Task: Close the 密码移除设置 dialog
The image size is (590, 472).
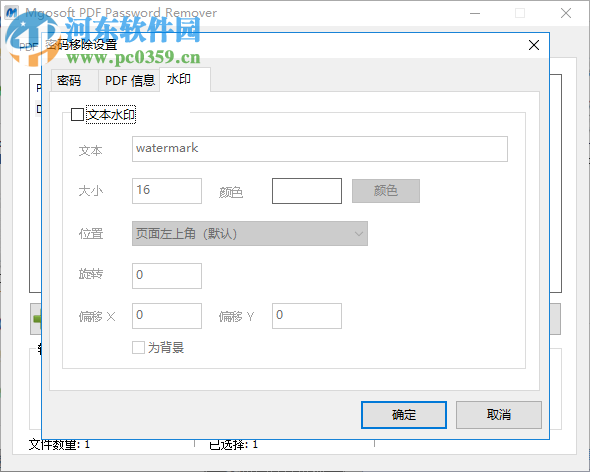Action: [534, 45]
